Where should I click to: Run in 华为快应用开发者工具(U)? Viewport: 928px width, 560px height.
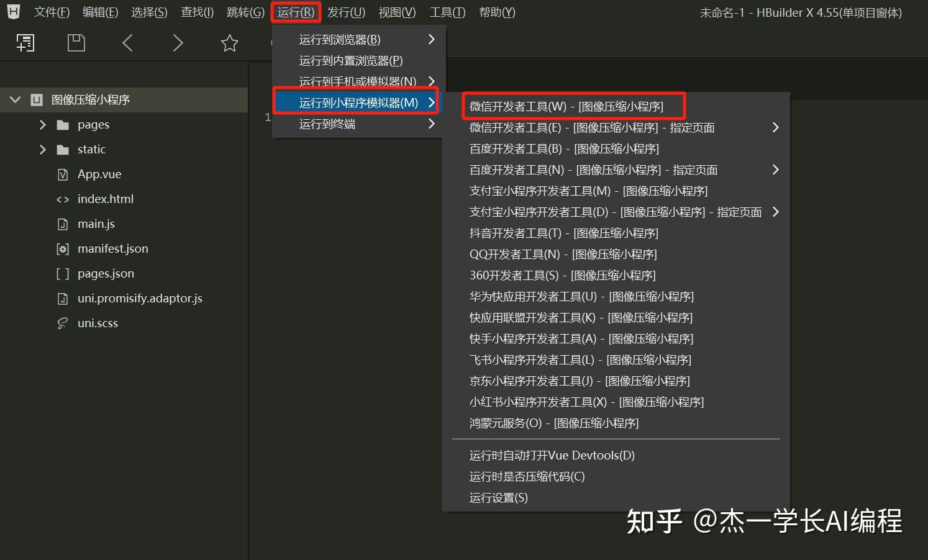click(616, 296)
